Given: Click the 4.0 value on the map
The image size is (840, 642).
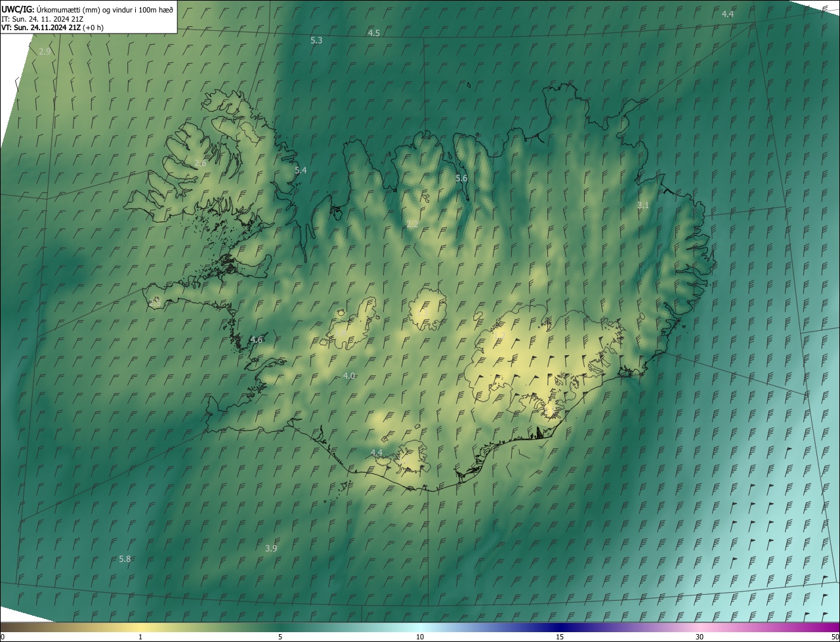Looking at the screenshot, I should 349,376.
